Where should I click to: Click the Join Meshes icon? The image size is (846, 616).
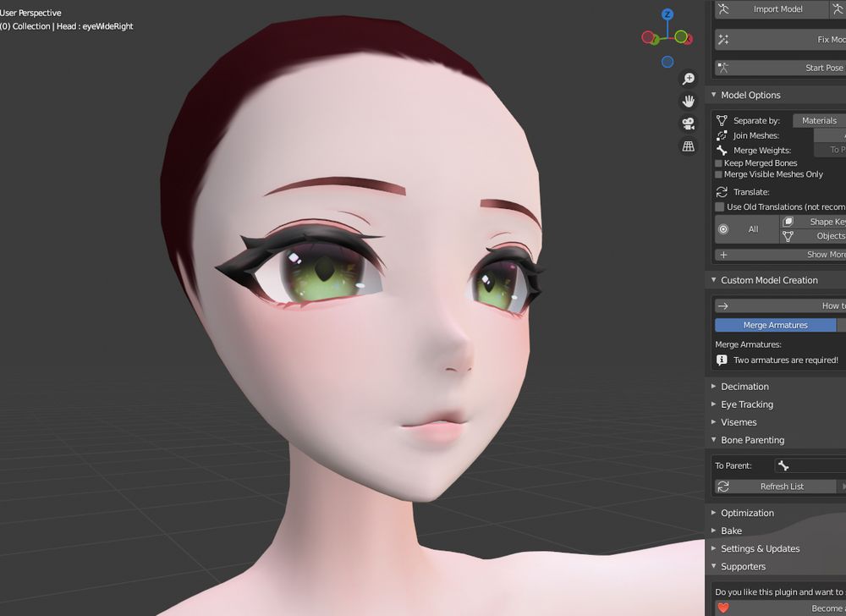coord(722,135)
